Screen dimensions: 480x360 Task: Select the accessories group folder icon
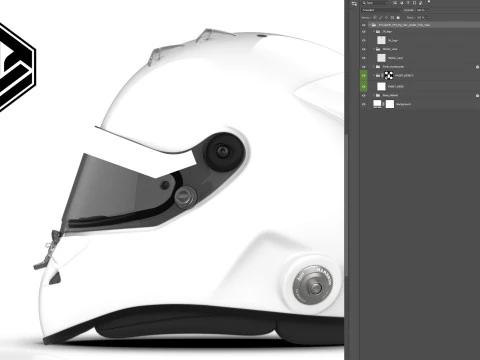[378, 67]
